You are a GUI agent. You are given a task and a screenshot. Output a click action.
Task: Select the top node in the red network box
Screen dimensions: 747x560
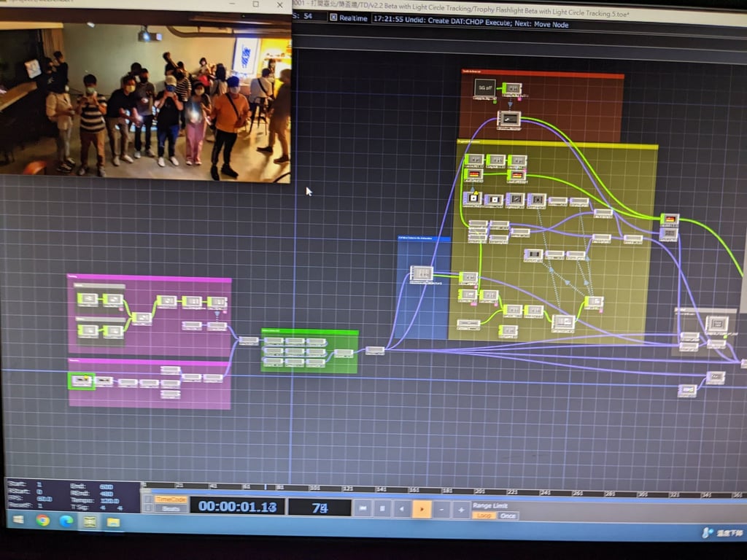[485, 88]
